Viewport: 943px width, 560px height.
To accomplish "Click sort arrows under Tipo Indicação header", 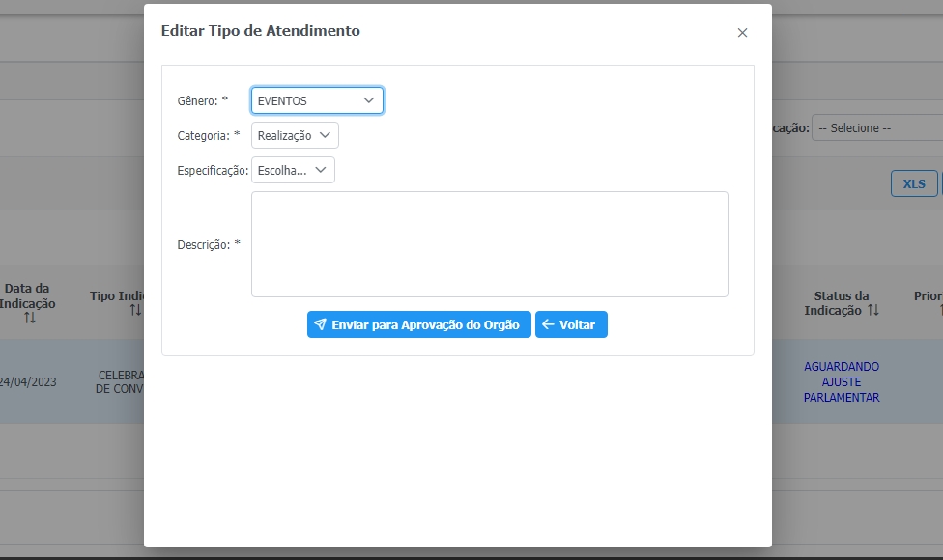I will point(135,310).
